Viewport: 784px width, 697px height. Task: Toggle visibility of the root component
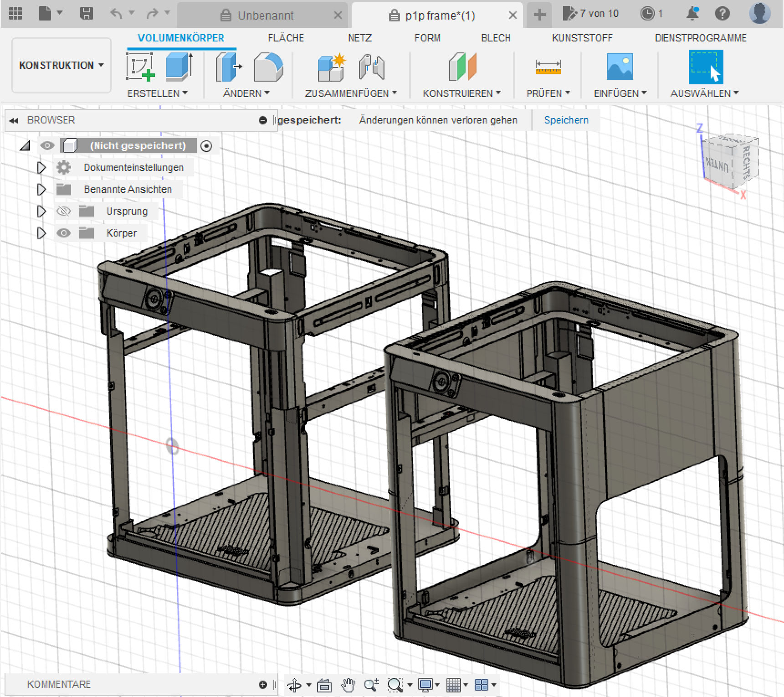coord(47,145)
